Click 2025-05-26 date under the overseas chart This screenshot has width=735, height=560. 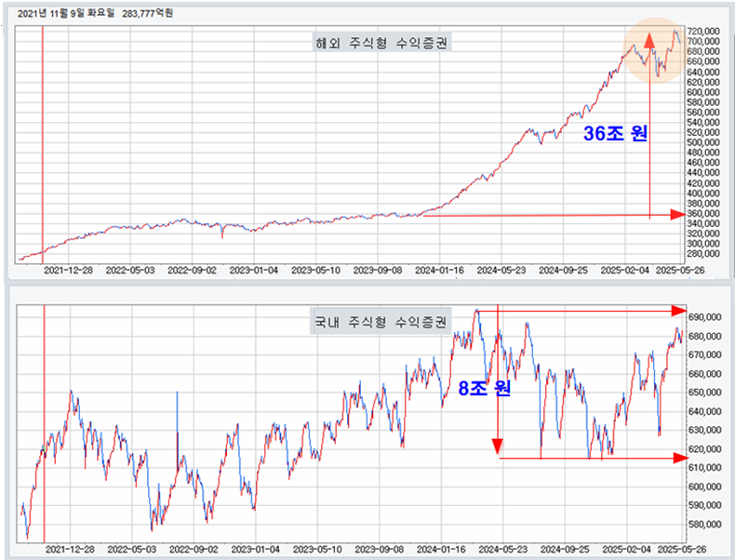click(680, 271)
